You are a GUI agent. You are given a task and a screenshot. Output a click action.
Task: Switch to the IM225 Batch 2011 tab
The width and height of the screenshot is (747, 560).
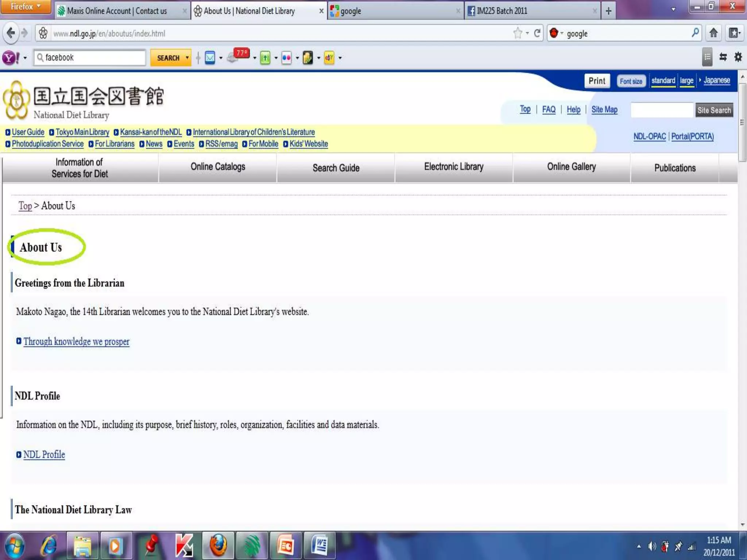pyautogui.click(x=502, y=11)
